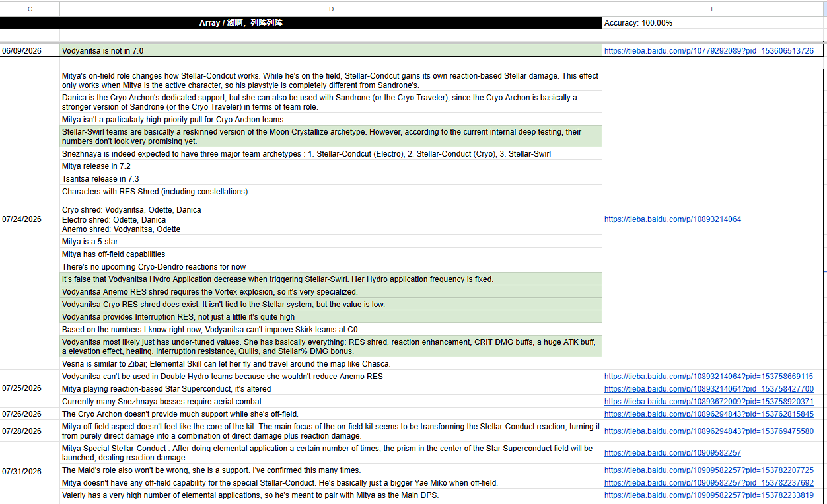
Task: Select the 06/09/2026 date cell
Action: pos(30,50)
